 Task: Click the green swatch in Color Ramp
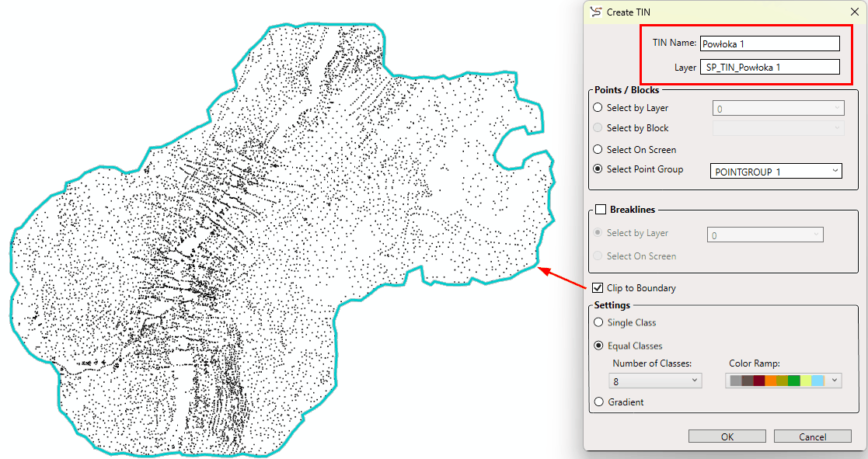click(x=793, y=381)
